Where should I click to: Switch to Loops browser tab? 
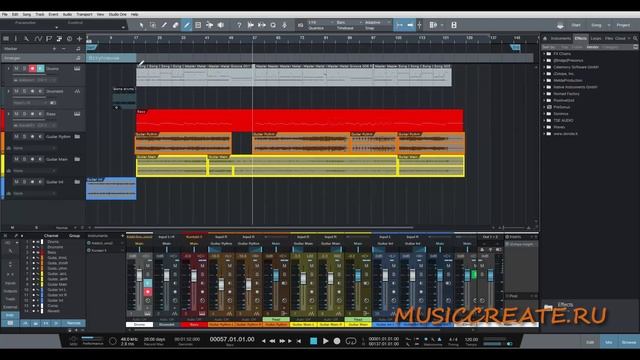point(596,38)
